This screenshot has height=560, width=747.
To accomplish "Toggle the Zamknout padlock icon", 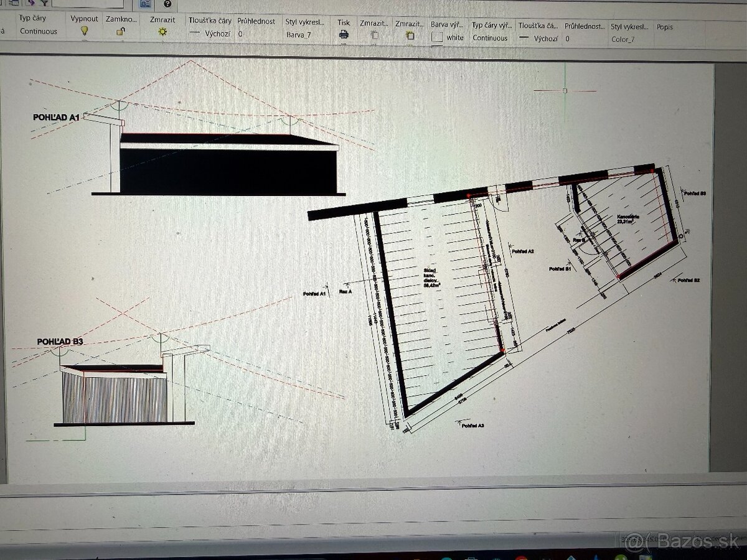I will point(121,32).
